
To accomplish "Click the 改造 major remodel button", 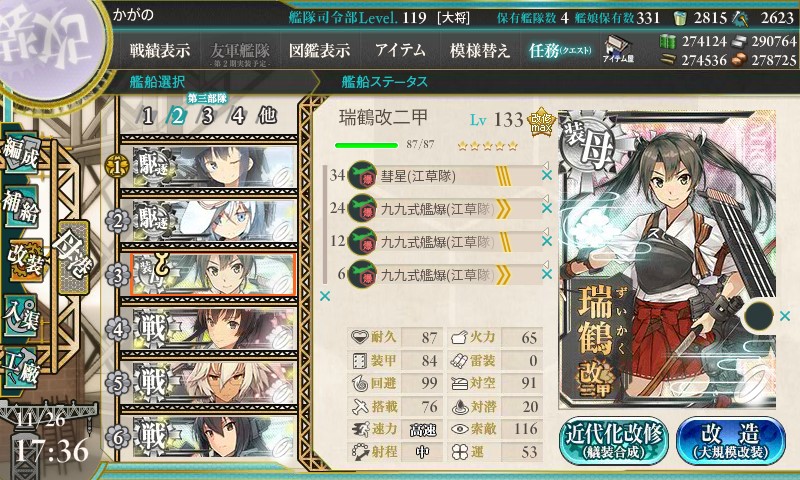I will [x=731, y=441].
